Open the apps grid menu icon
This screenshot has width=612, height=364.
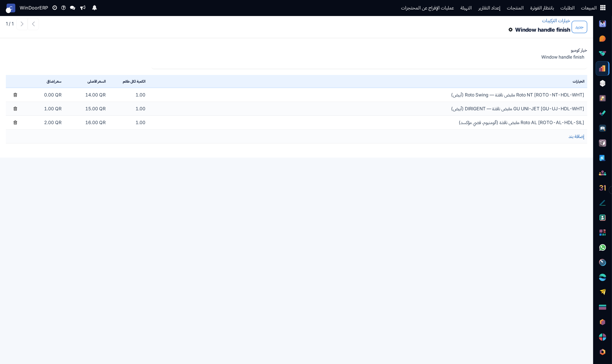603,8
